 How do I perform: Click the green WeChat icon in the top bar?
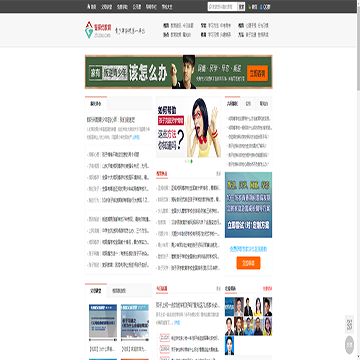[250, 7]
